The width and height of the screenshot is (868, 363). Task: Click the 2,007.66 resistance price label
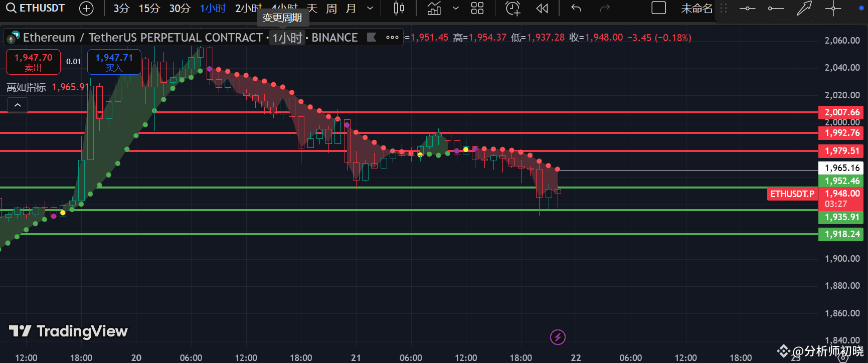point(842,112)
